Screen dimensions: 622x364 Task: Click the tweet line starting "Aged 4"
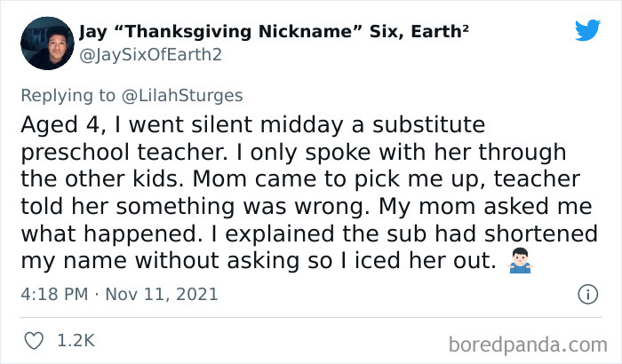pyautogui.click(x=240, y=124)
